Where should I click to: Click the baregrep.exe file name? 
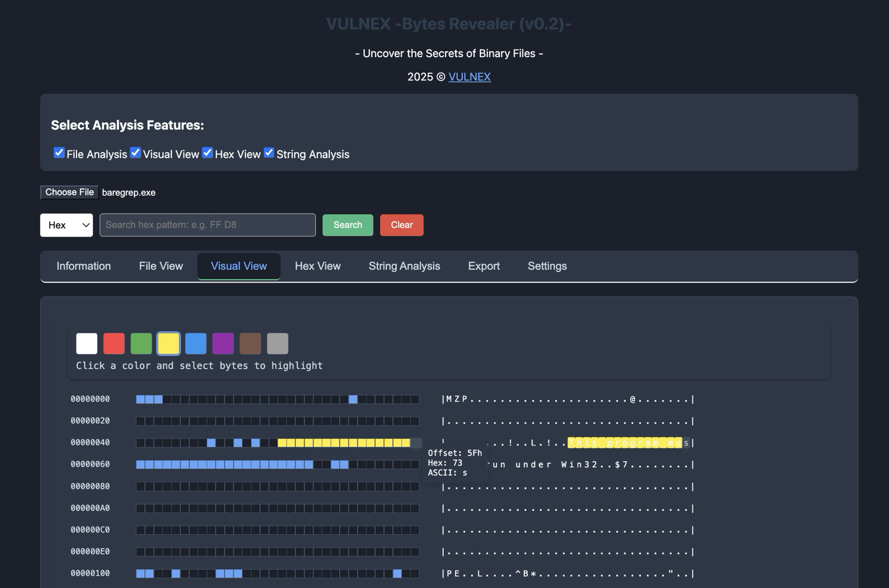pos(128,193)
